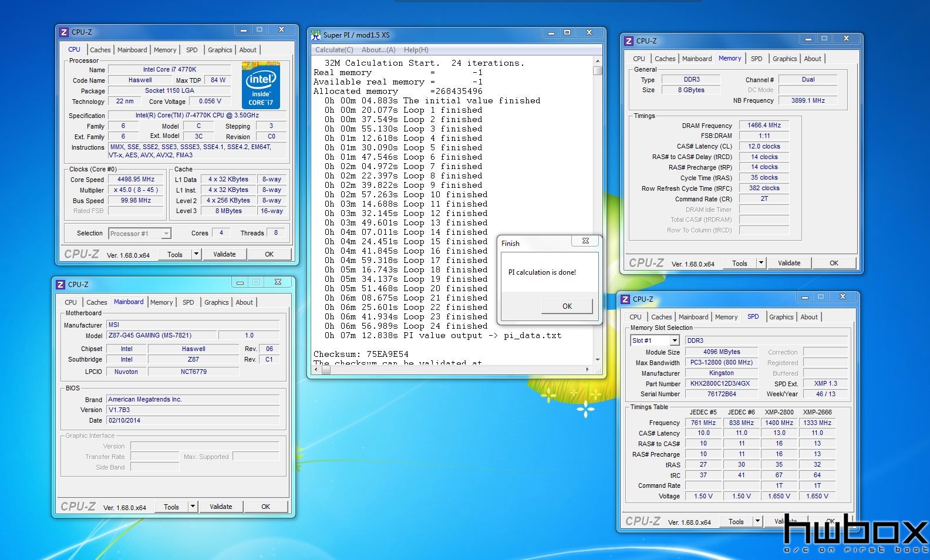
Task: Click Super PI vertical scrollbar thumb
Action: click(x=598, y=71)
